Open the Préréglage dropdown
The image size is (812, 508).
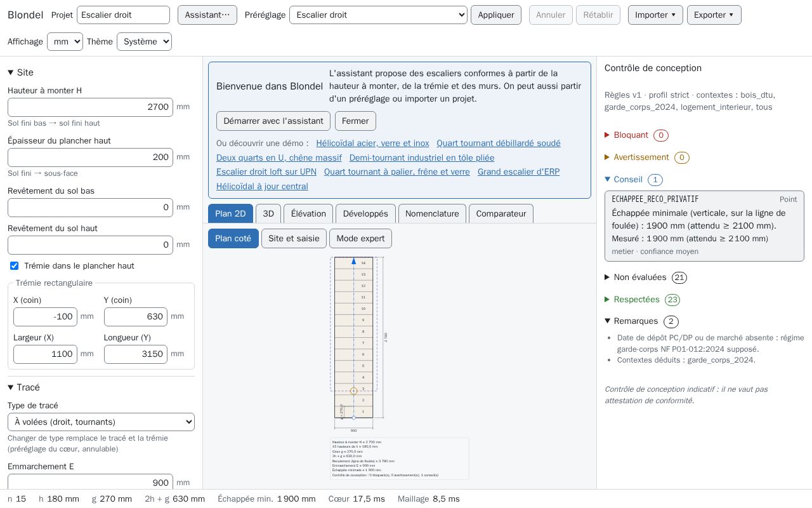tap(378, 15)
